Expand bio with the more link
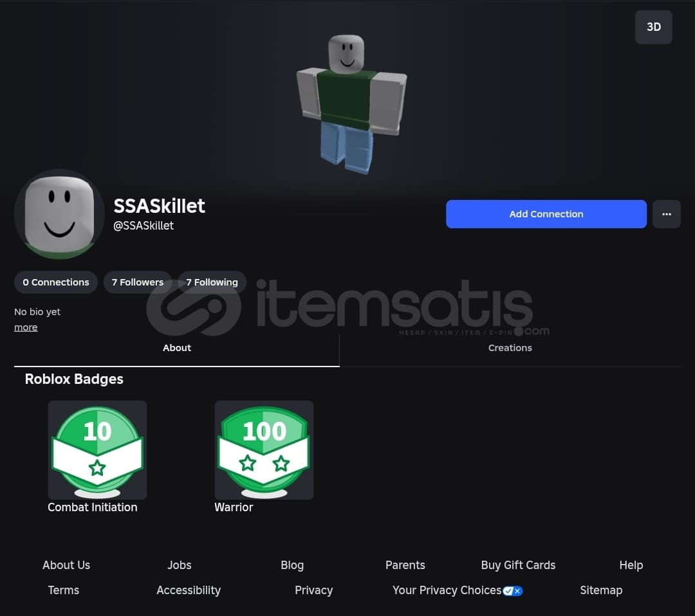Screen dimensions: 695x616 26,327
